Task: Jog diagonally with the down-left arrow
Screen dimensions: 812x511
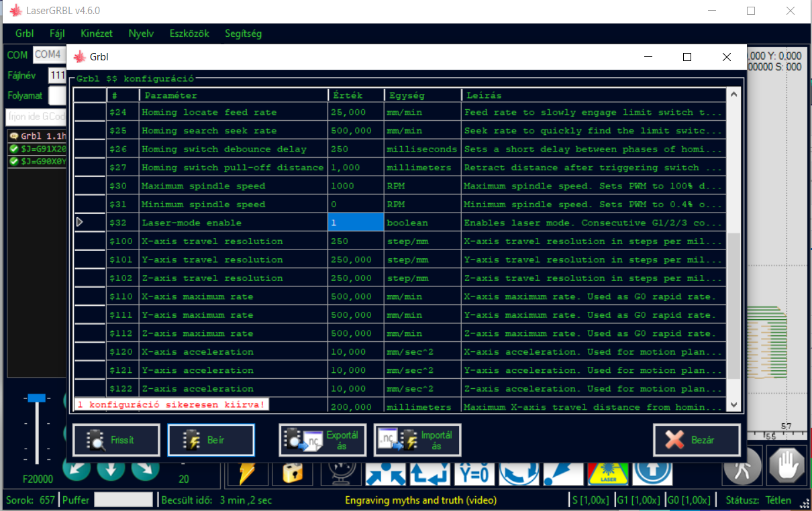Action: pos(77,469)
